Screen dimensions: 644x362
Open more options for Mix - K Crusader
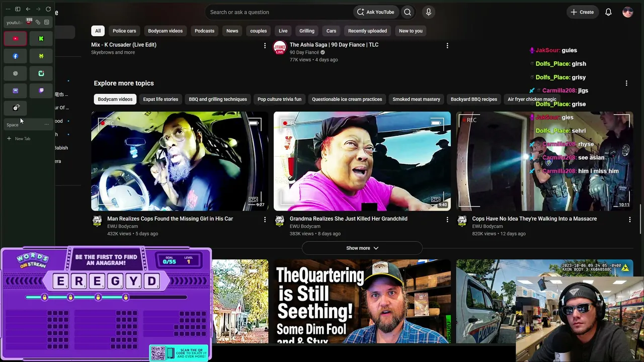(x=265, y=46)
